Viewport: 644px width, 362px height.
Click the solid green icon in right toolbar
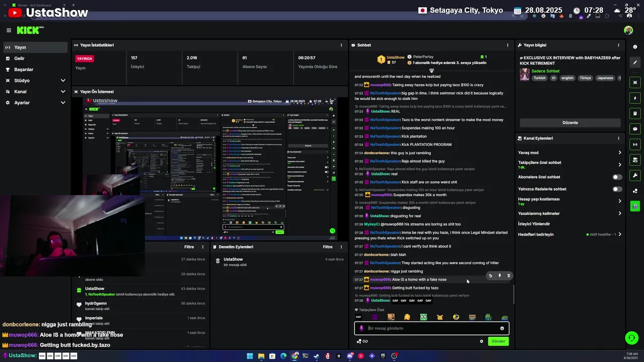pos(635,206)
